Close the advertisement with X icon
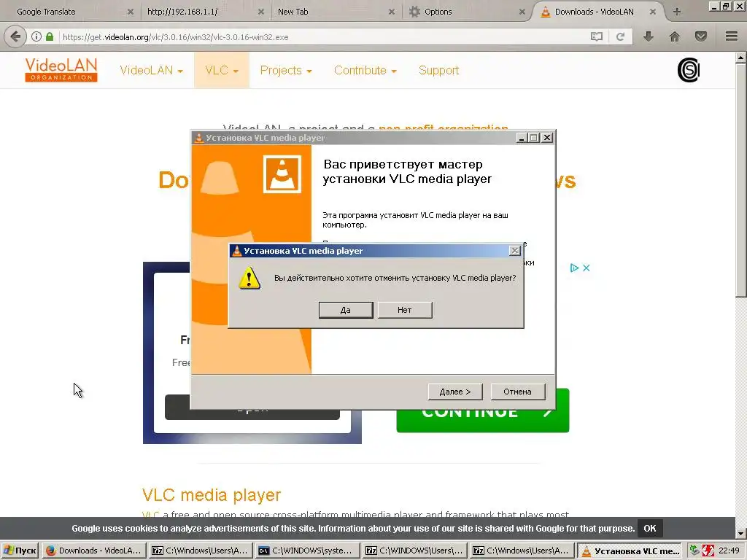The image size is (747, 560). click(587, 268)
